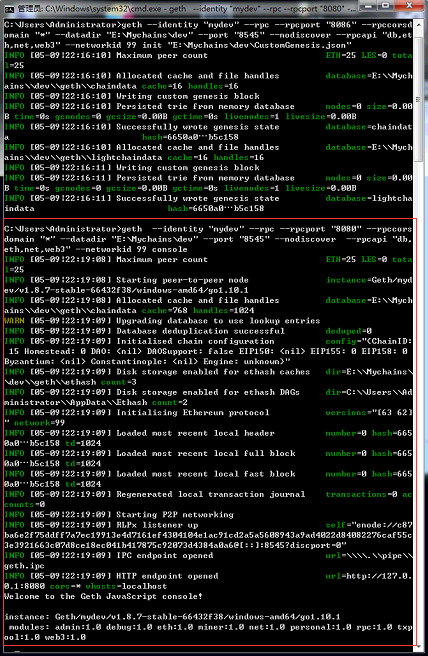
Task: Click 'Loaded most recent local fast block'
Action: [205, 474]
